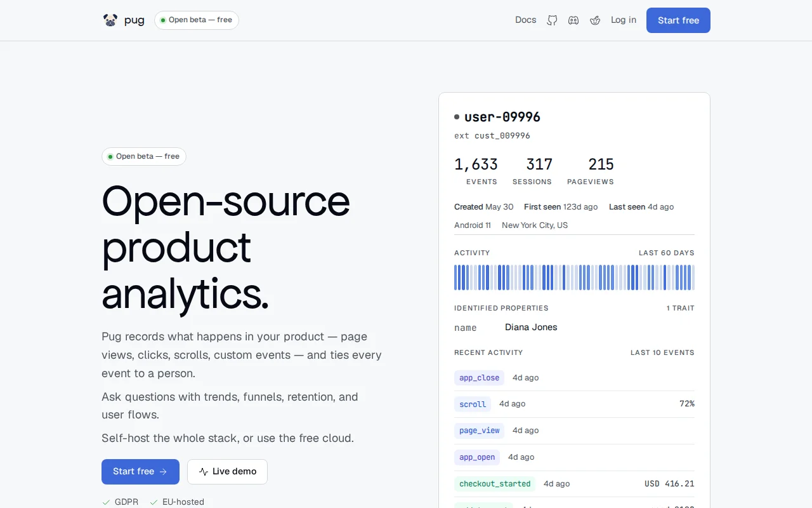Open the Live demo button
This screenshot has height=508, width=812.
click(227, 472)
